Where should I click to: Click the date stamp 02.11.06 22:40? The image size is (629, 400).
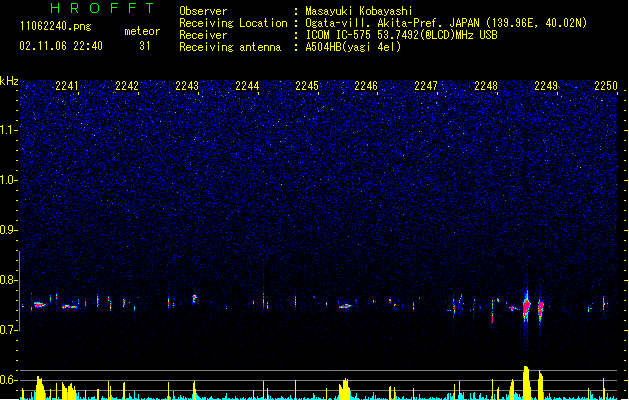pos(61,46)
